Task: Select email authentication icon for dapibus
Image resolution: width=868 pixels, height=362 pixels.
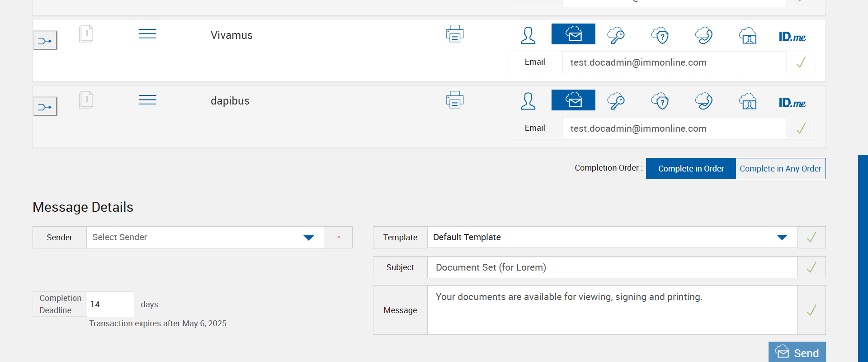Action: tap(573, 100)
